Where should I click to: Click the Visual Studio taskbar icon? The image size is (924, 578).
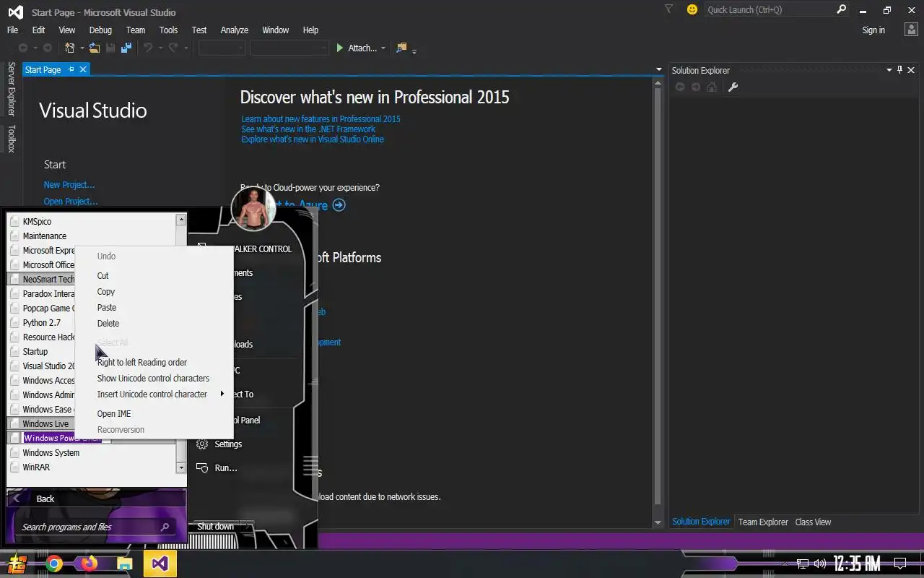(160, 564)
